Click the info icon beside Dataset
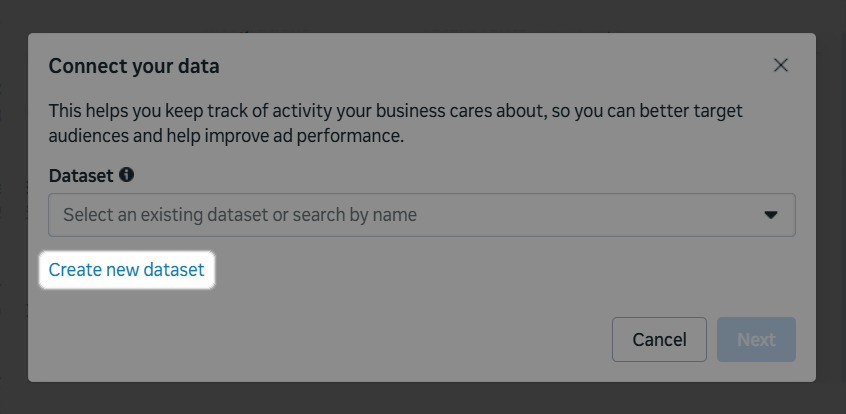This screenshot has width=846, height=414. coord(126,174)
